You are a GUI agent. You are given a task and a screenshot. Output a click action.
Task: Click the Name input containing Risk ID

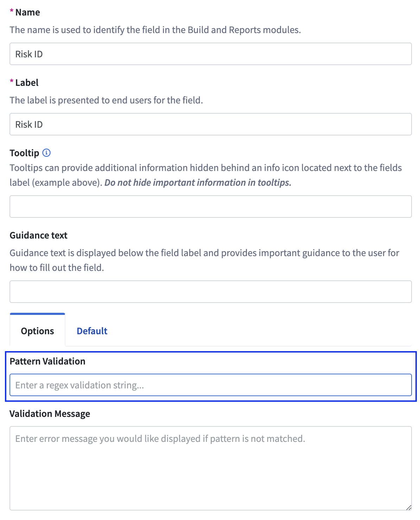(210, 54)
